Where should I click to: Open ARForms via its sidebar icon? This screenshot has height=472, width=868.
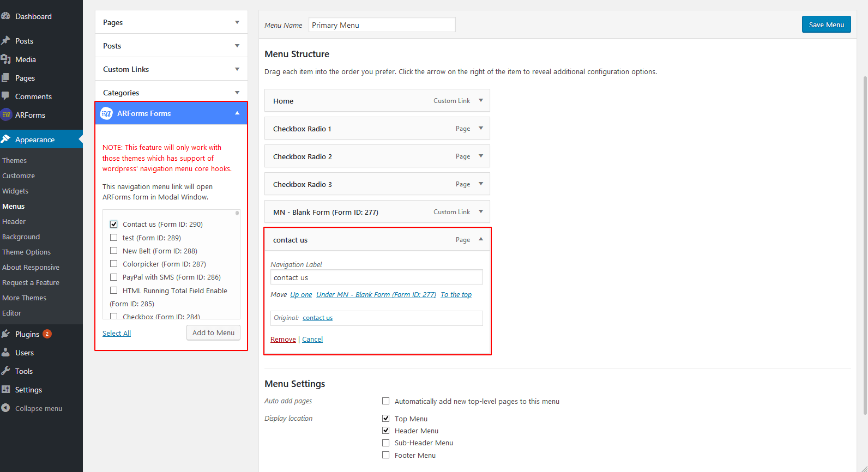[6, 115]
